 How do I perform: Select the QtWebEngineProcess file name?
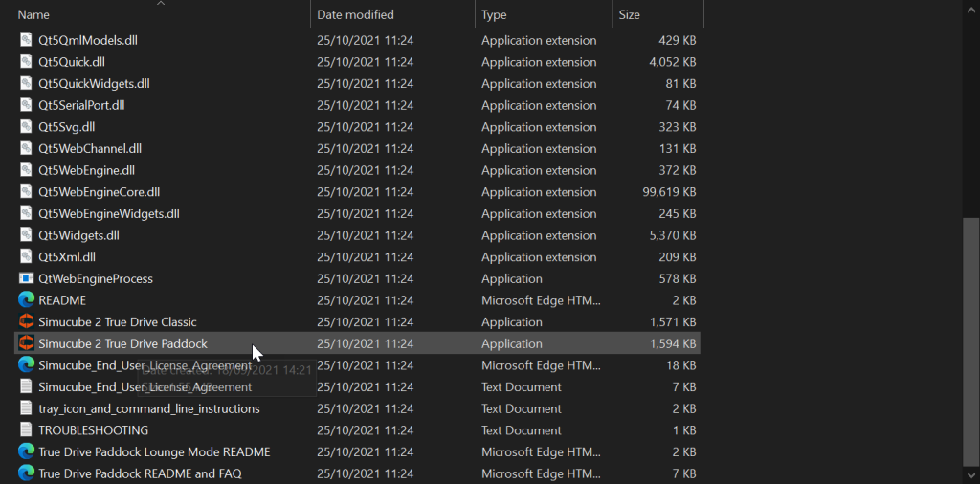tap(96, 278)
